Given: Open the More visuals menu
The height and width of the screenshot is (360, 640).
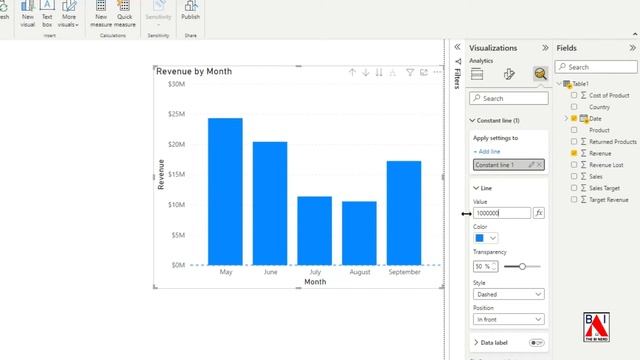Looking at the screenshot, I should (x=68, y=14).
